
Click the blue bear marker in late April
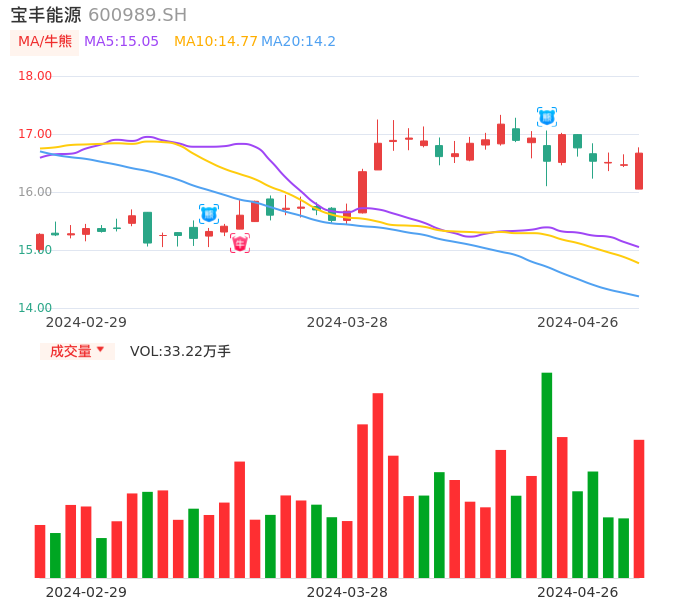547,117
